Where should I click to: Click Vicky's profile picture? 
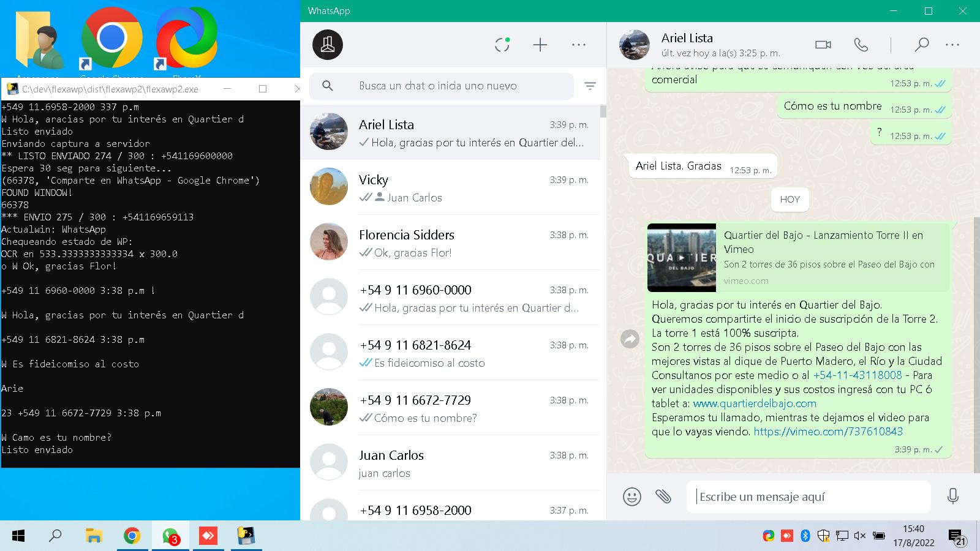(x=329, y=186)
